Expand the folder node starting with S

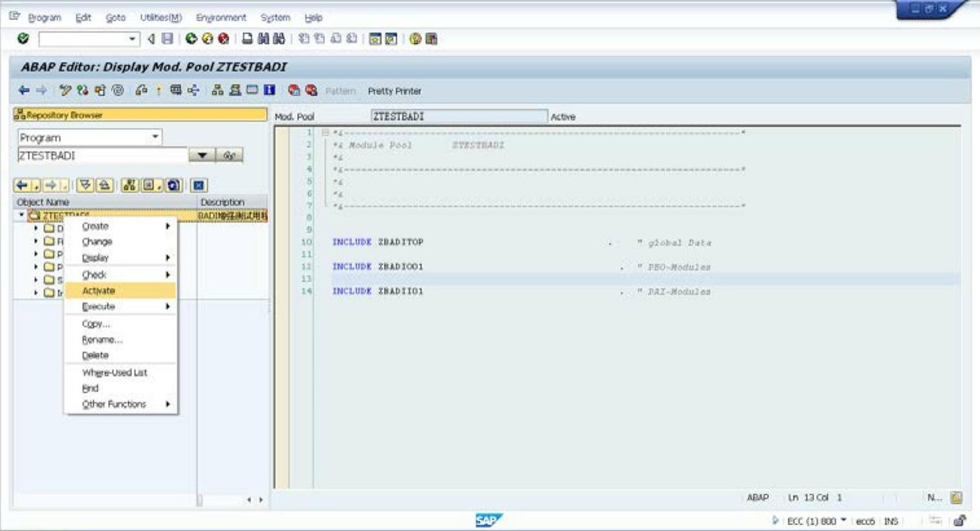[36, 280]
